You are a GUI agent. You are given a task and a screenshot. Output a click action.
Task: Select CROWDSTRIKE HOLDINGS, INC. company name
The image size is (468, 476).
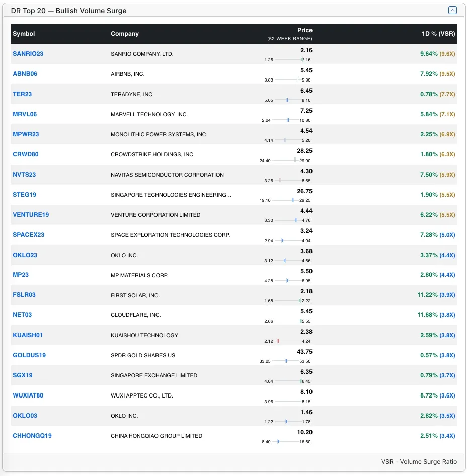coord(152,154)
